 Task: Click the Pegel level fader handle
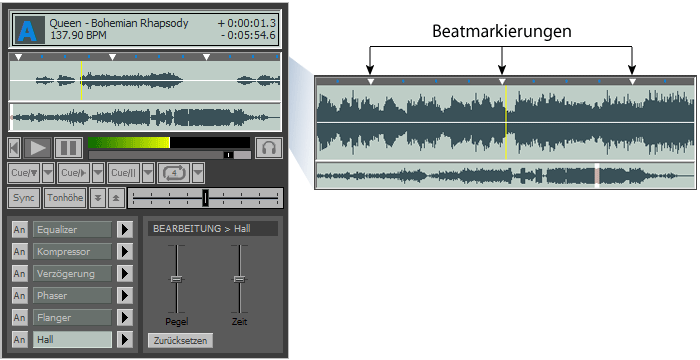tap(177, 279)
